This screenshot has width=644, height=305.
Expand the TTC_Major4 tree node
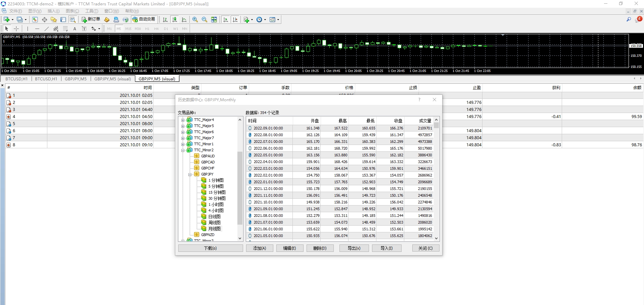(x=183, y=120)
